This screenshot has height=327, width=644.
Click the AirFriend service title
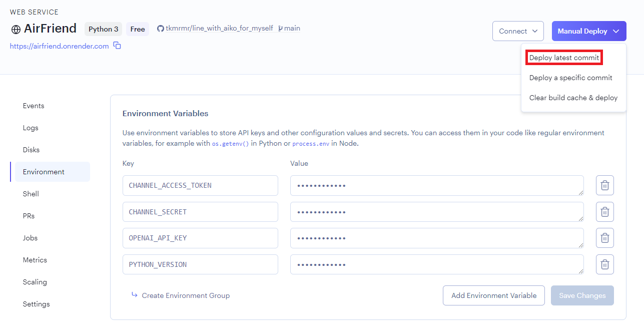[x=50, y=29]
